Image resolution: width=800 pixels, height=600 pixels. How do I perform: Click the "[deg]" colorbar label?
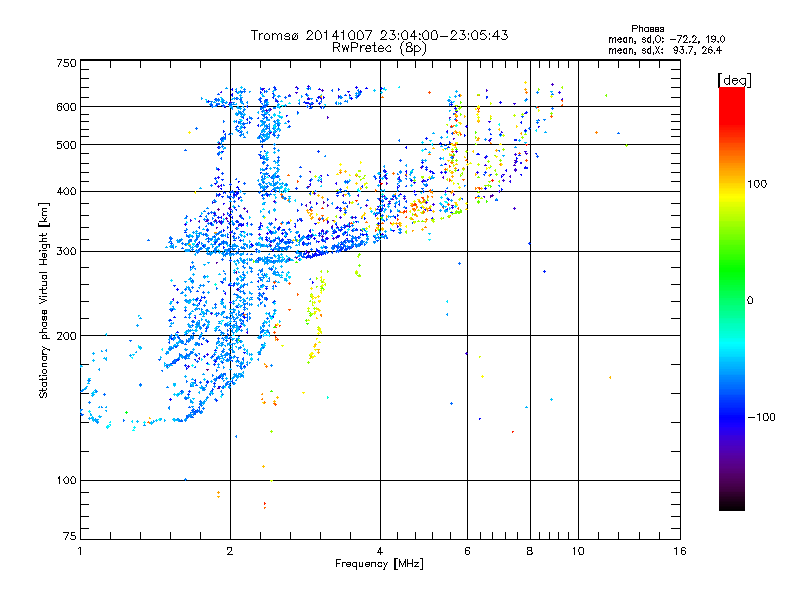pos(734,80)
